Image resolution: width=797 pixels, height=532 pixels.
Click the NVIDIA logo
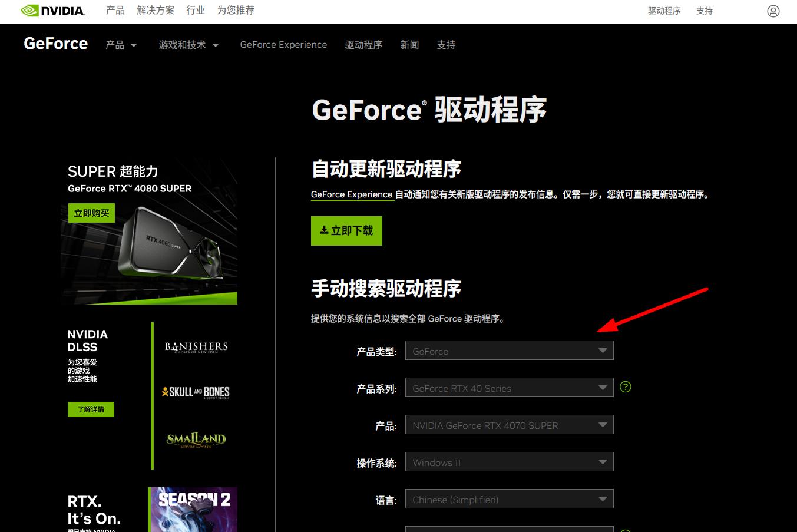coord(53,11)
